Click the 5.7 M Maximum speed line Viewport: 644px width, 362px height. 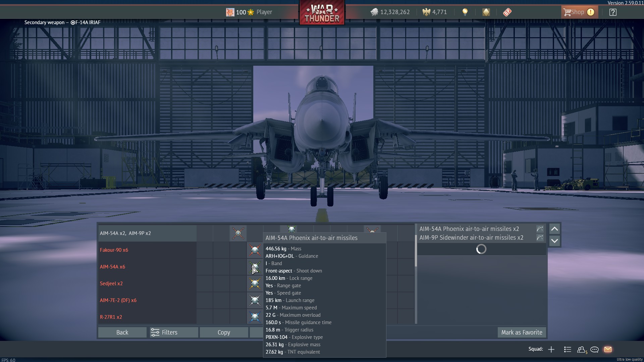point(291,308)
